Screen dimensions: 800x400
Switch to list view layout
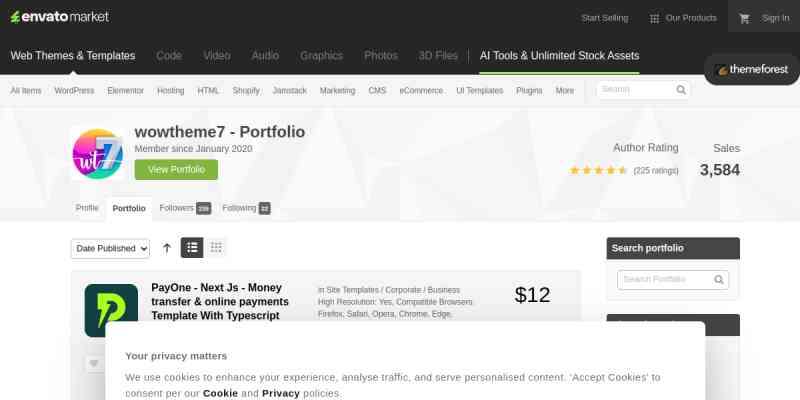(192, 248)
